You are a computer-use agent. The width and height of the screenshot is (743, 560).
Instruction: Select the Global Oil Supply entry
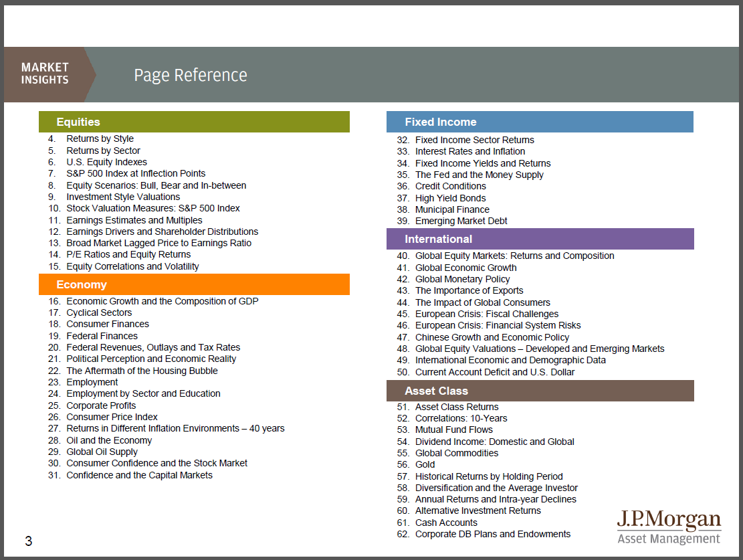pyautogui.click(x=102, y=452)
